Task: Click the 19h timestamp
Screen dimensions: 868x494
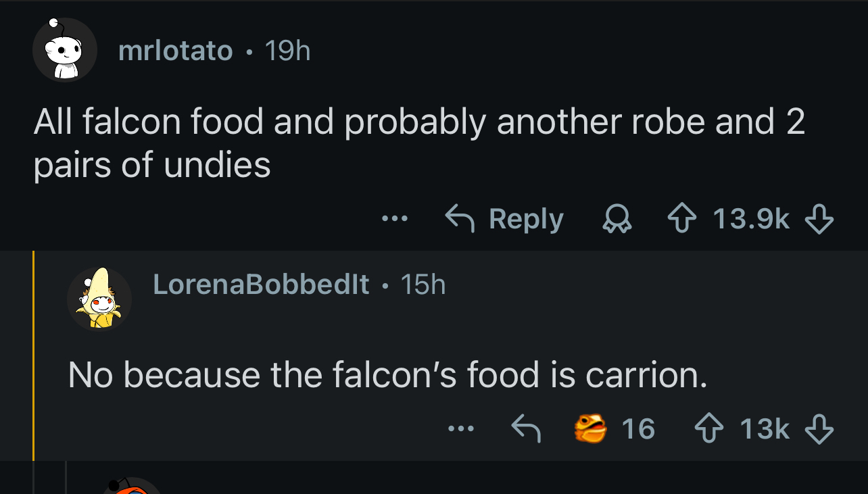Action: pos(287,51)
